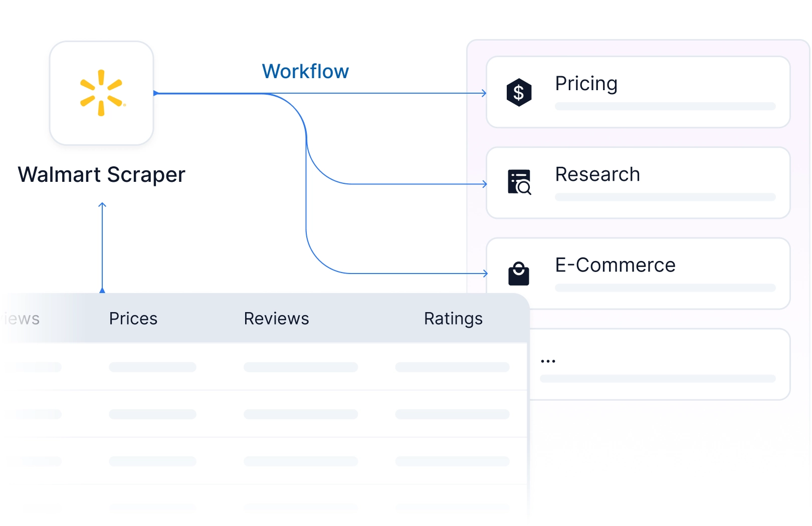Image resolution: width=812 pixels, height=526 pixels.
Task: Select the Ratings column header
Action: 453,319
